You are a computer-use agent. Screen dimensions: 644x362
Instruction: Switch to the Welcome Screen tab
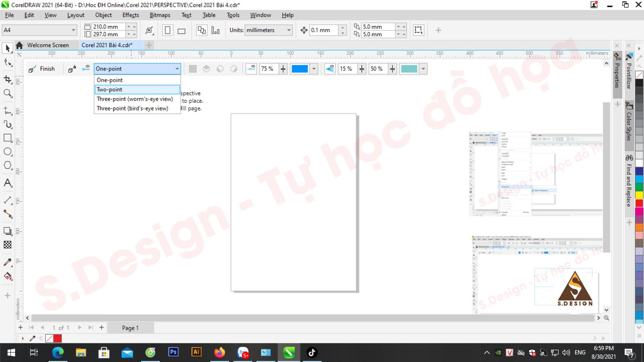pyautogui.click(x=48, y=45)
